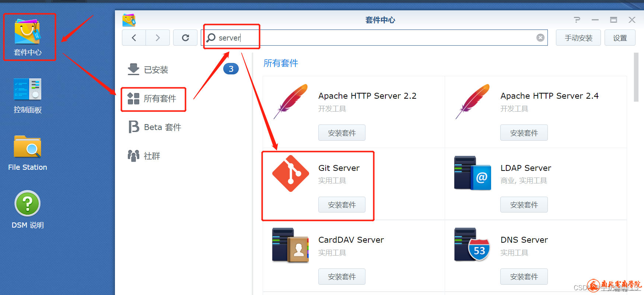The image size is (644, 295).
Task: Go back with the left arrow button
Action: click(x=134, y=38)
